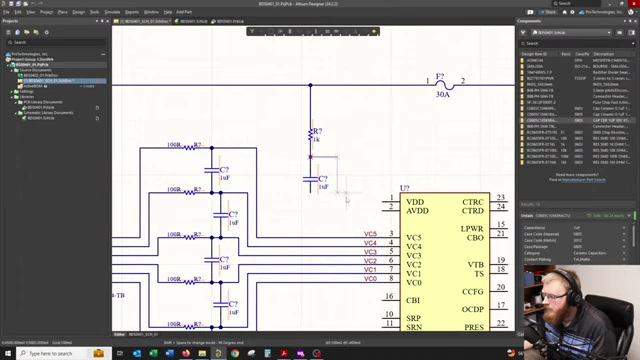This screenshot has width=640, height=360.
Task: Click the list view icon in the Components panel
Action: (620, 32)
